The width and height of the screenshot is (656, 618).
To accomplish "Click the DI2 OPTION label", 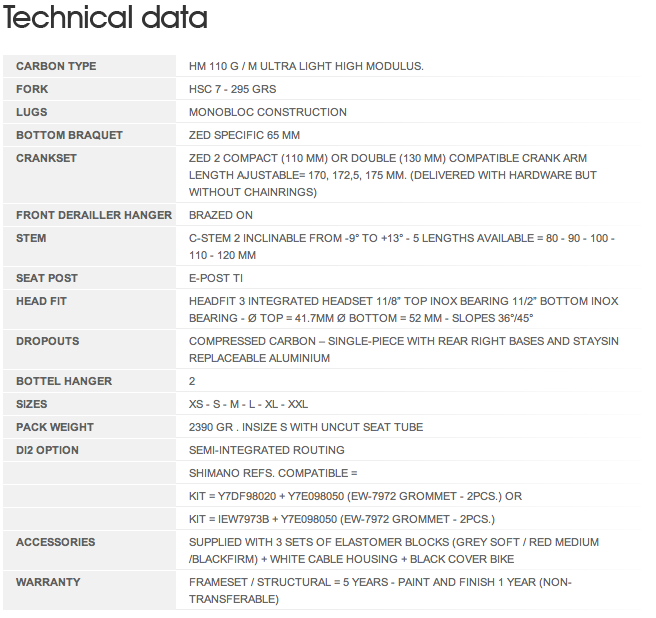I will point(47,450).
